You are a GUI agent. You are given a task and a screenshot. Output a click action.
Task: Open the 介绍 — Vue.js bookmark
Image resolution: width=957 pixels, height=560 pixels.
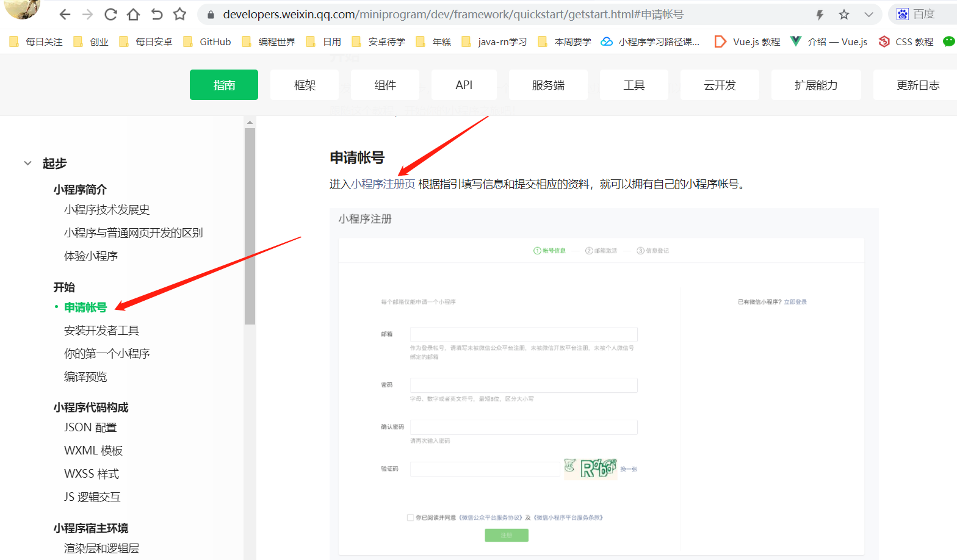click(829, 41)
